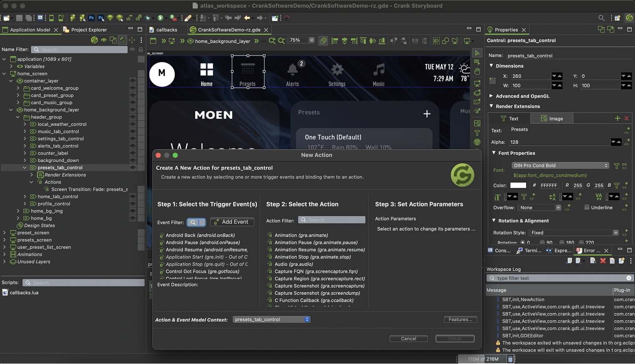Open callbacks.lua in Scripts list
Viewport: 635px width, 364px height.
pyautogui.click(x=24, y=293)
